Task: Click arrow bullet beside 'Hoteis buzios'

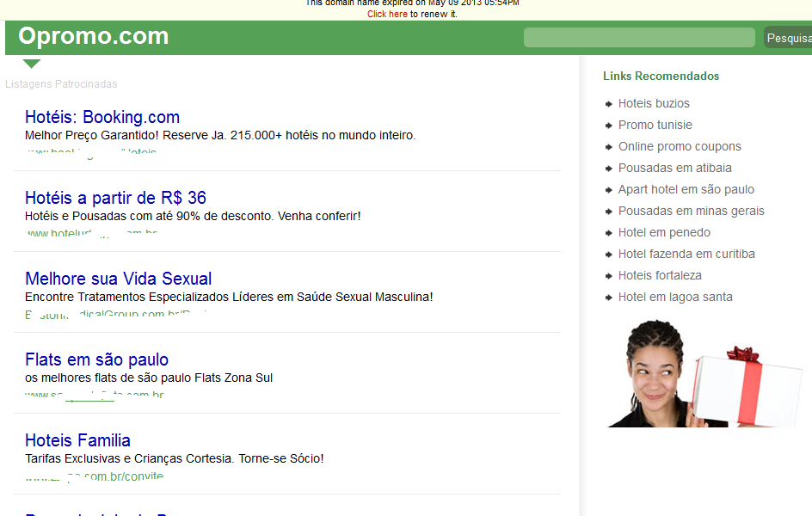Action: (608, 104)
